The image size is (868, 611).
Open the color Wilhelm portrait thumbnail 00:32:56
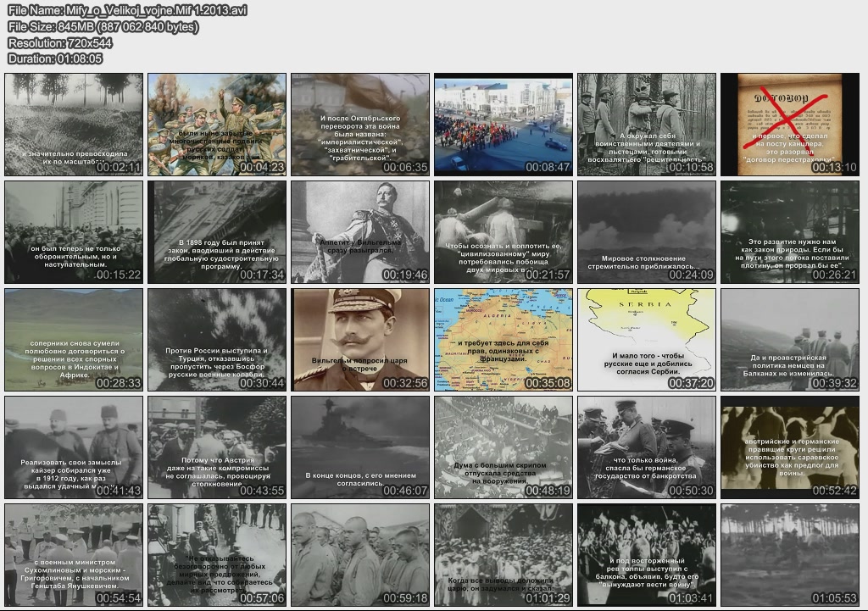pyautogui.click(x=360, y=340)
